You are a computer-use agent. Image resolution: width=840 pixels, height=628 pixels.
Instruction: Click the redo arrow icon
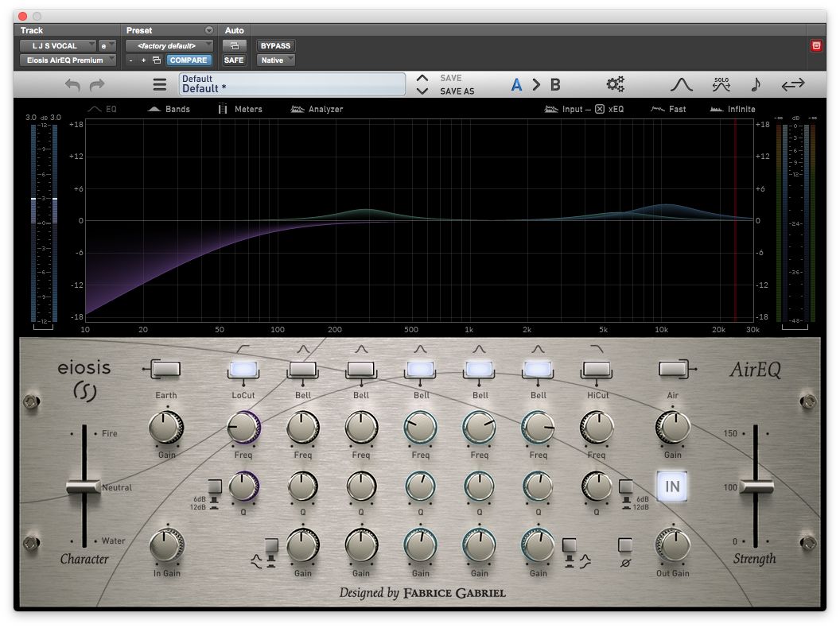(x=97, y=84)
